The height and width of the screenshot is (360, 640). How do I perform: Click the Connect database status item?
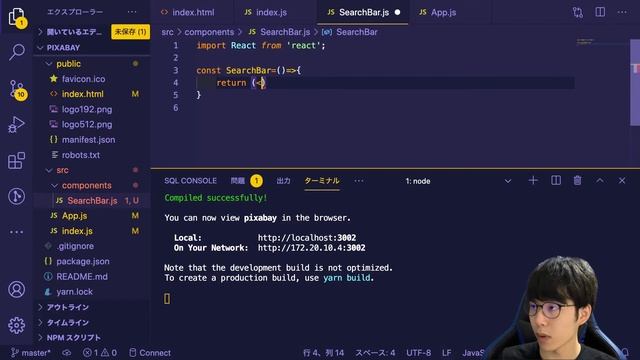point(150,353)
